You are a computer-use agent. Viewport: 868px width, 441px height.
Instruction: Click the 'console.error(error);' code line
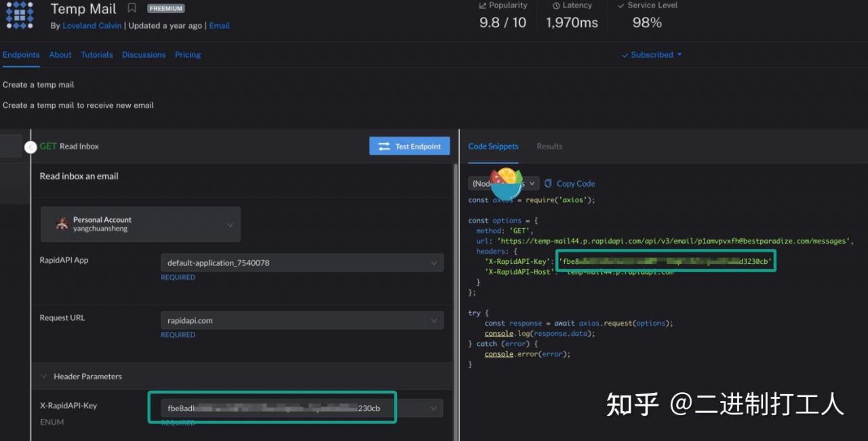click(528, 354)
